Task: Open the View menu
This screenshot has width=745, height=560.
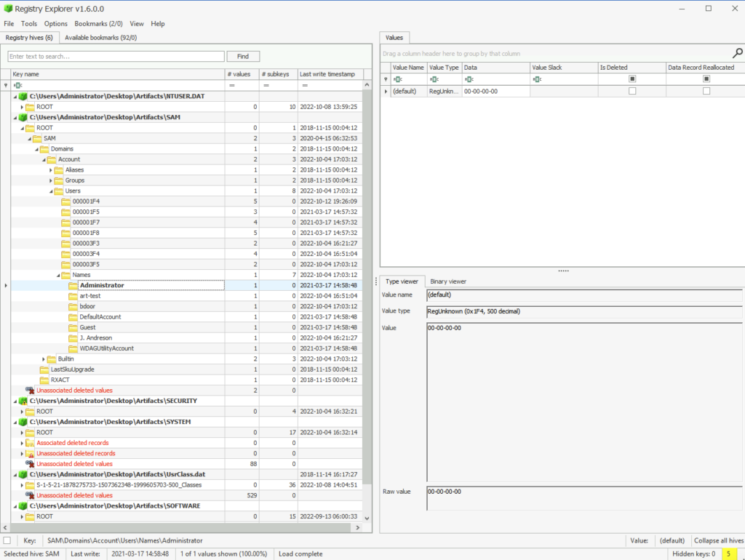Action: [x=137, y=24]
